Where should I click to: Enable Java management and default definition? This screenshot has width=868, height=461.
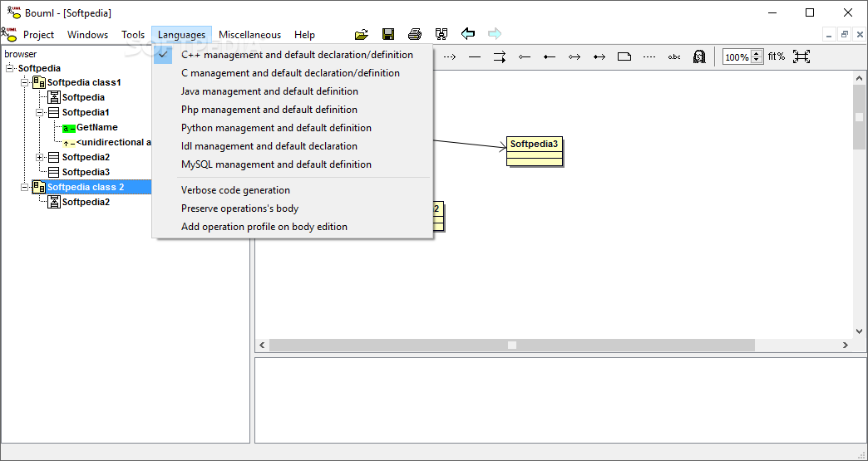(293, 91)
